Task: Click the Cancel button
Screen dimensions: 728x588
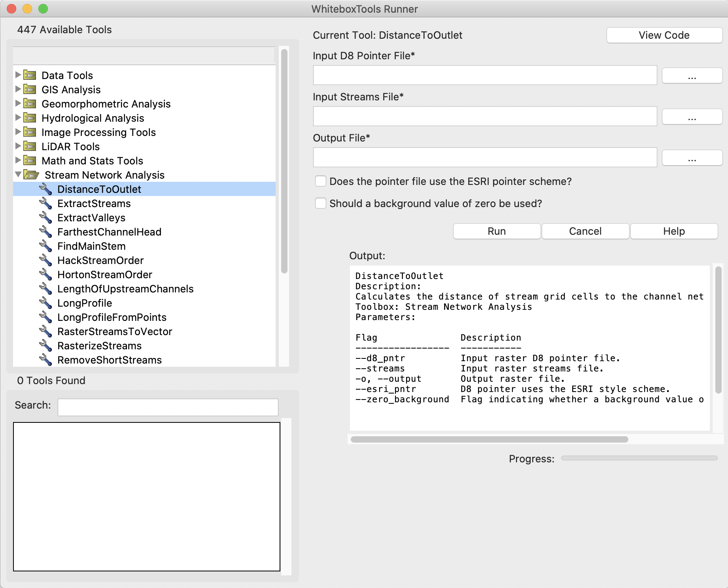Action: click(585, 231)
